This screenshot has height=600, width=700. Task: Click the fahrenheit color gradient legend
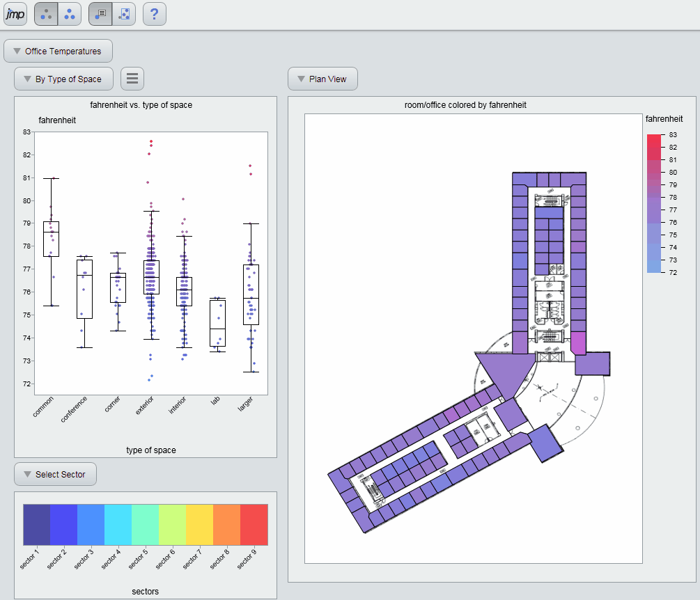(x=653, y=203)
